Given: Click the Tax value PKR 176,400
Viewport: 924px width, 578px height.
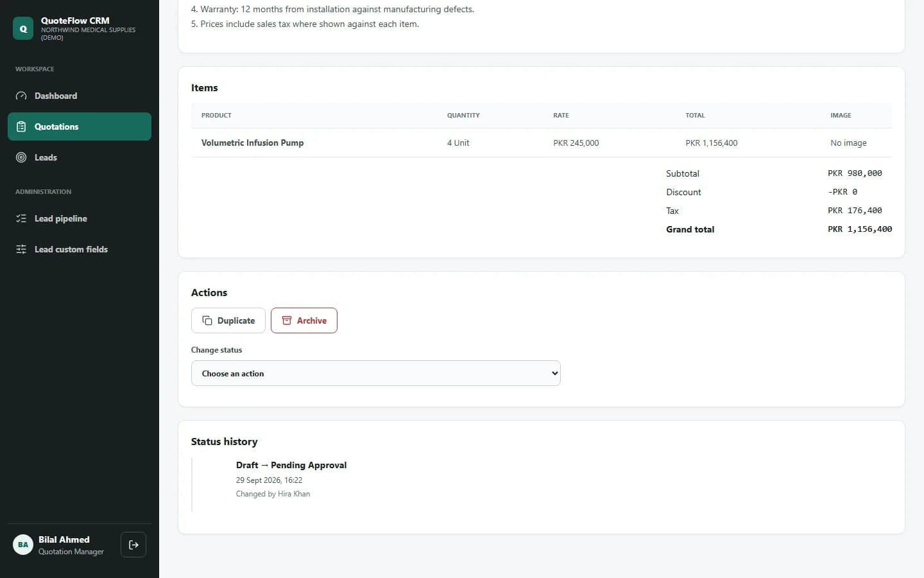Looking at the screenshot, I should click(855, 211).
